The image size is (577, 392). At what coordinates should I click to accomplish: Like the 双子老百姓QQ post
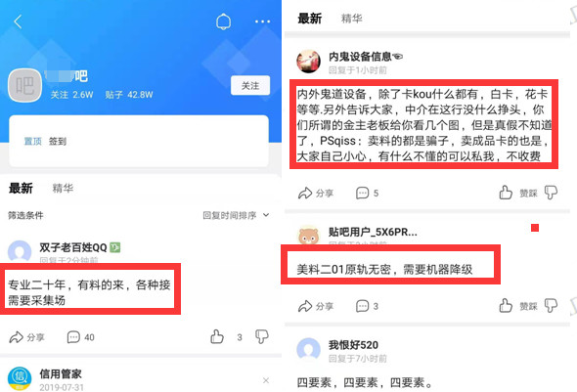click(217, 336)
